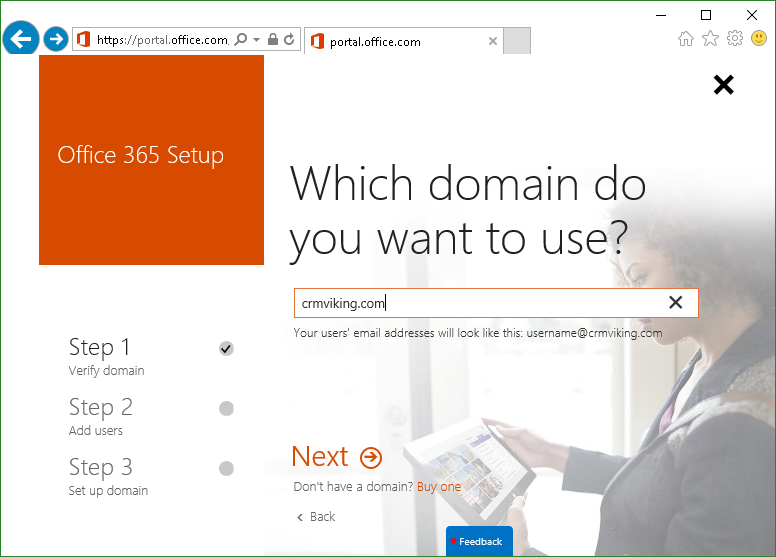The height and width of the screenshot is (557, 776).
Task: Click the Step 1 checkmark indicator
Action: tap(226, 349)
